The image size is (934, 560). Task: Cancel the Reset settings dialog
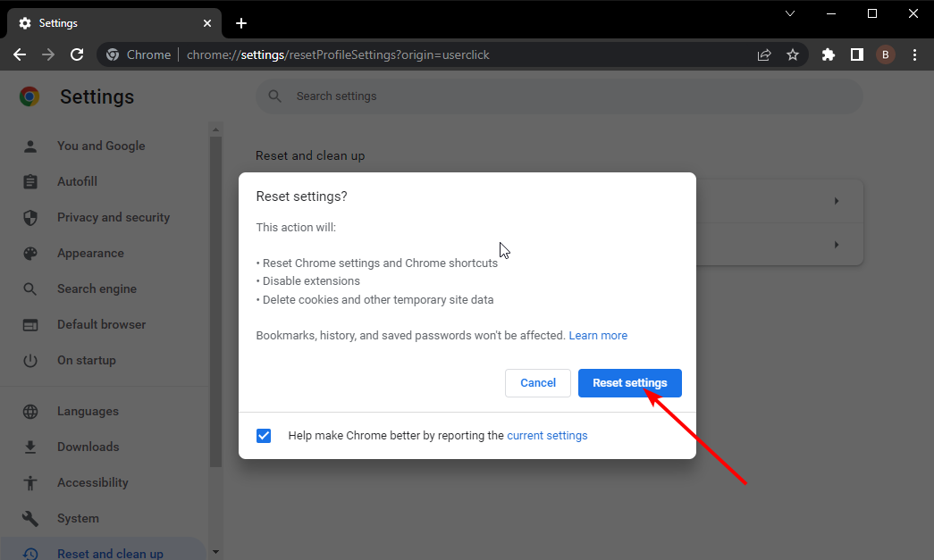tap(538, 382)
